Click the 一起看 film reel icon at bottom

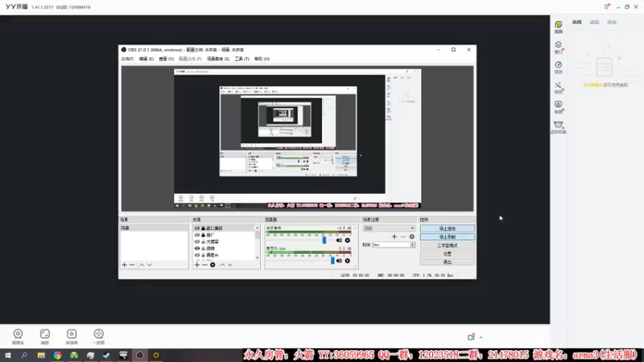(x=98, y=336)
